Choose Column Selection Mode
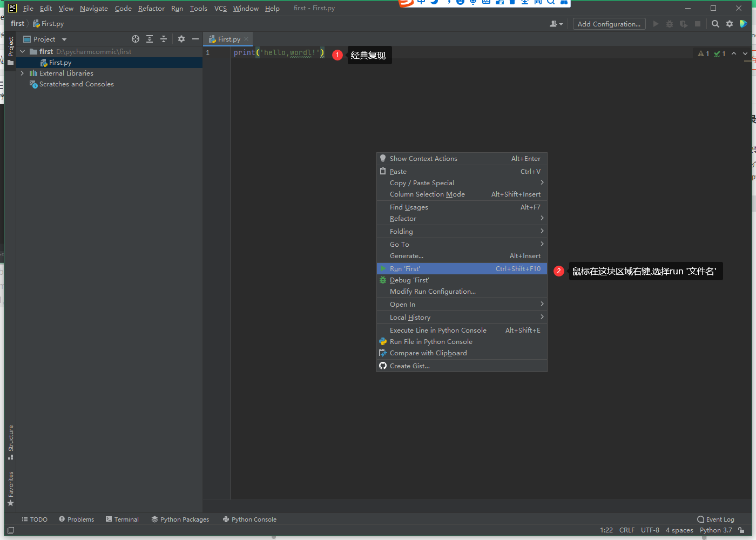Image resolution: width=756 pixels, height=540 pixels. 462,194
